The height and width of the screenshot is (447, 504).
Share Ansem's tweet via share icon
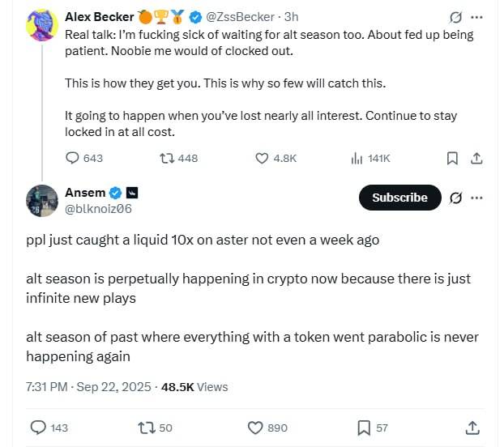pyautogui.click(x=472, y=427)
